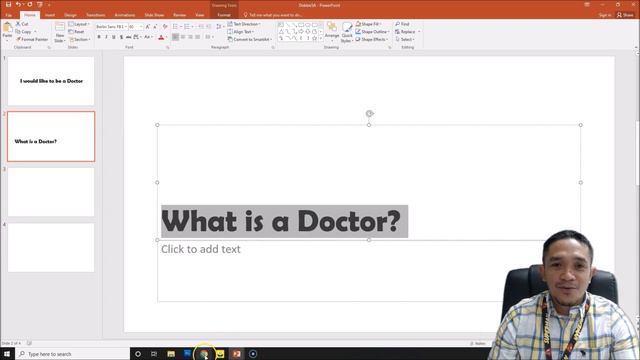Undo the last action
640x360 pixels.
[18, 4]
